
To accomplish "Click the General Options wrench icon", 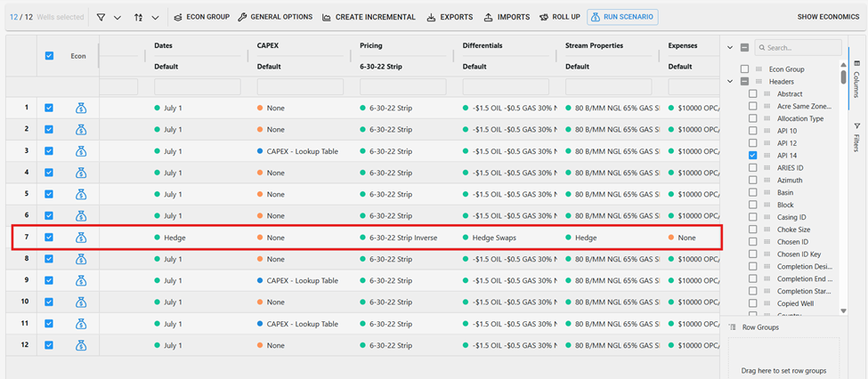I will click(241, 17).
